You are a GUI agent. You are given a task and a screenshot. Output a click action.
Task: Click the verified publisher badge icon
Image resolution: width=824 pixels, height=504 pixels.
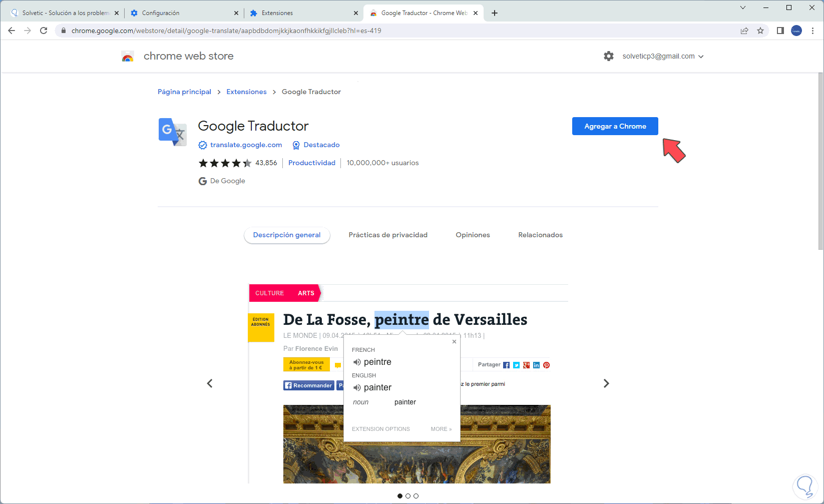point(203,145)
